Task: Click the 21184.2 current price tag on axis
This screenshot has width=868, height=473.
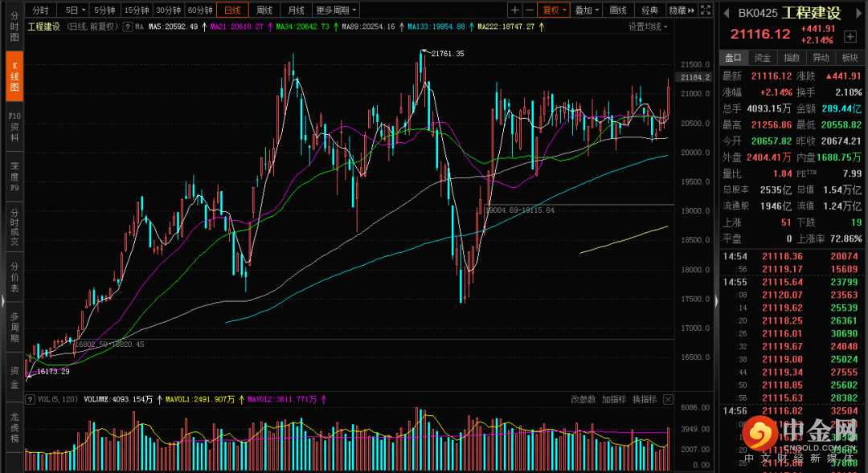Action: [695, 77]
